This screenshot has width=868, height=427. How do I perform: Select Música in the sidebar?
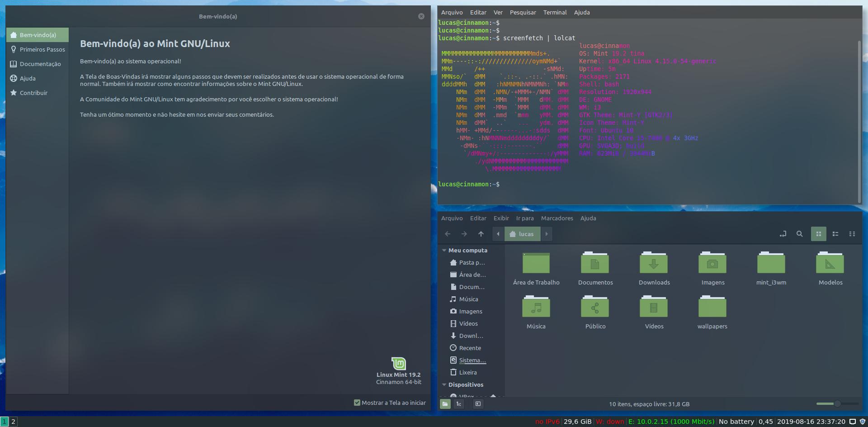tap(471, 299)
